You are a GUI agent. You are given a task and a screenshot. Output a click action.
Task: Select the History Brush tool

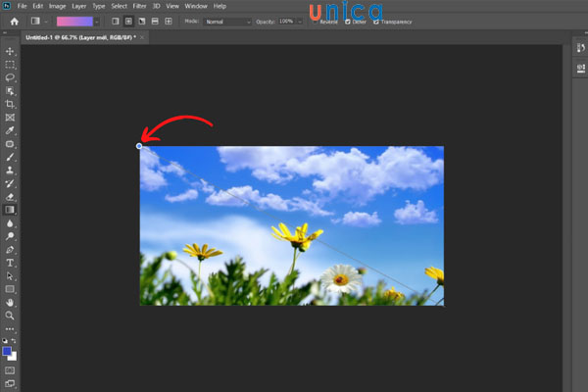click(x=10, y=183)
